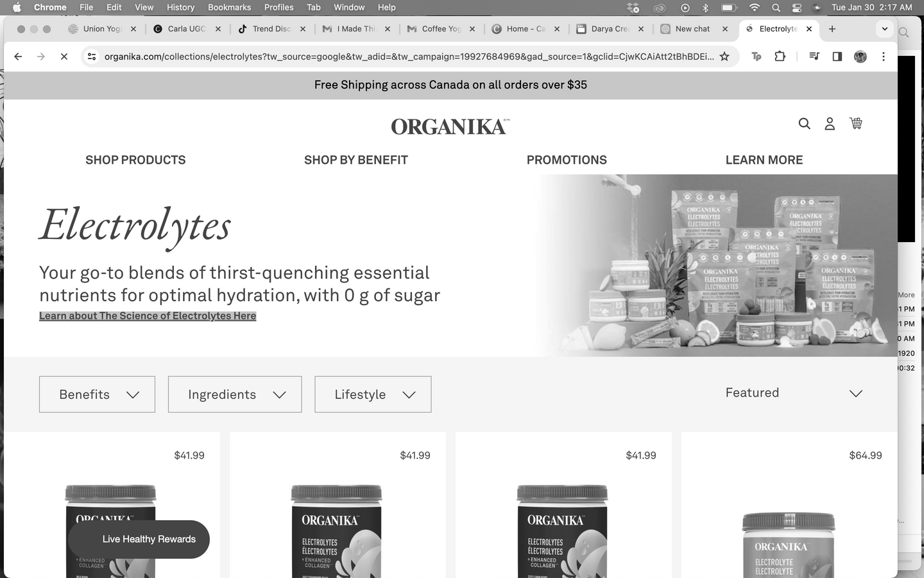Screen dimensions: 924x578
Task: View site information icon in address bar
Action: 92,57
